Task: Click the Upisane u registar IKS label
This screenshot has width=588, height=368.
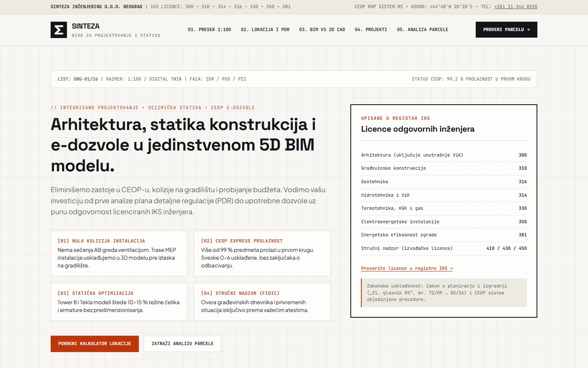Action: pyautogui.click(x=395, y=119)
